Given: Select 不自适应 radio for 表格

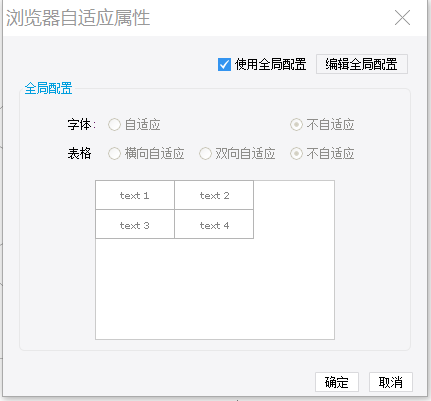Looking at the screenshot, I should pos(296,154).
